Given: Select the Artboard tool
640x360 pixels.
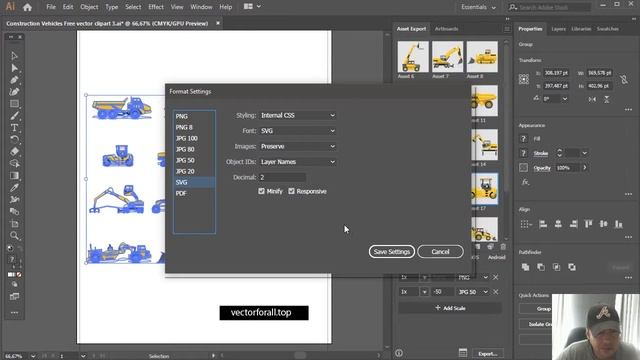Looking at the screenshot, I should [14, 224].
